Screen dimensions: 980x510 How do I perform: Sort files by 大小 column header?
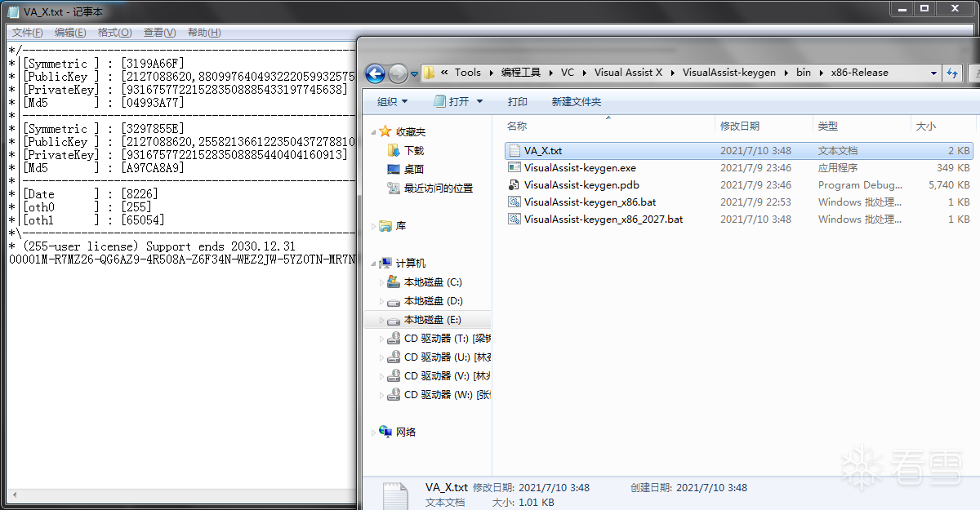pyautogui.click(x=942, y=126)
